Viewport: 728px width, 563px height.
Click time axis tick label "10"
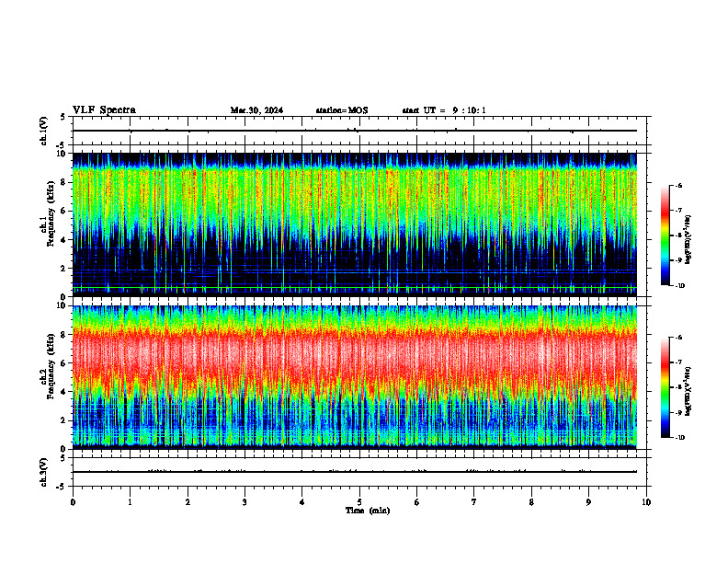(646, 502)
